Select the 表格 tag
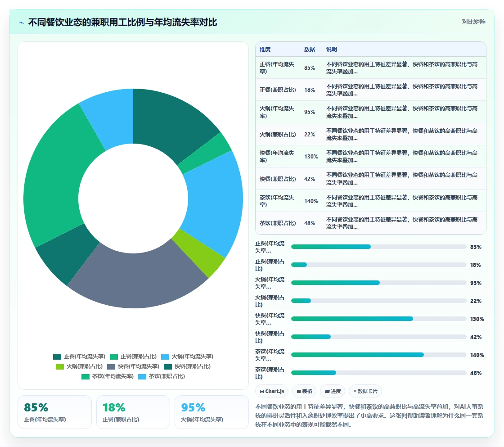 tap(304, 391)
